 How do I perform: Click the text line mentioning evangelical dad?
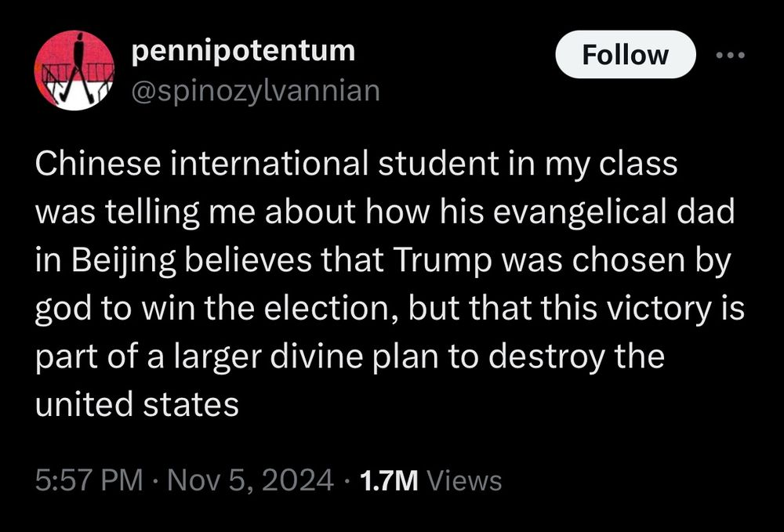[x=385, y=212]
